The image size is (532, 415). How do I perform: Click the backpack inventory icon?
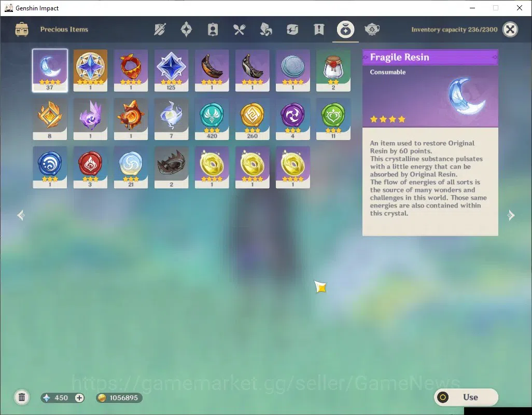point(22,30)
